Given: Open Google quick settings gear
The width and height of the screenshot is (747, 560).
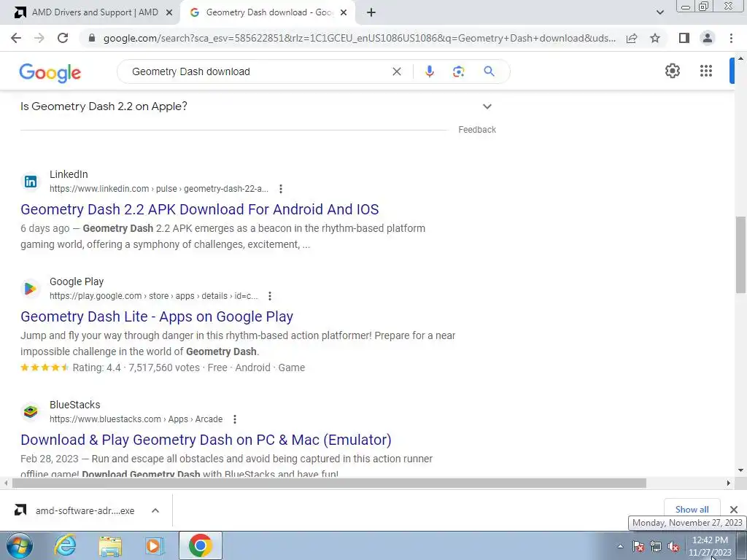Looking at the screenshot, I should coord(672,71).
